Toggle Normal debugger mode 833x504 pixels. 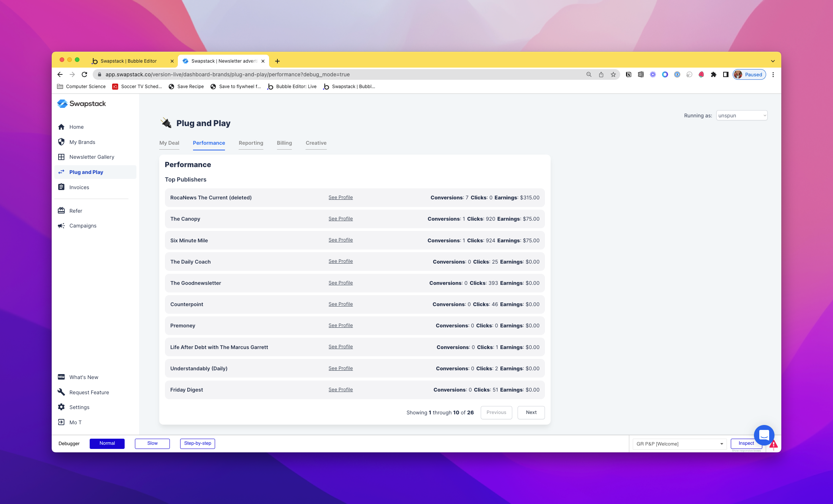click(107, 443)
